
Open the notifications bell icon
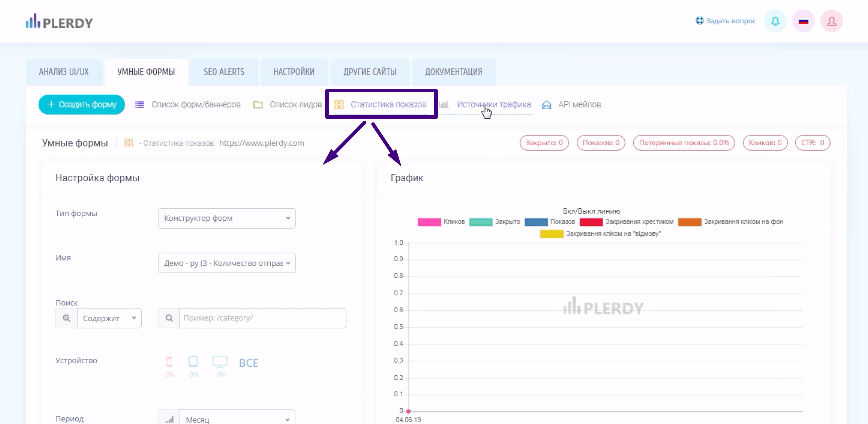tap(775, 21)
